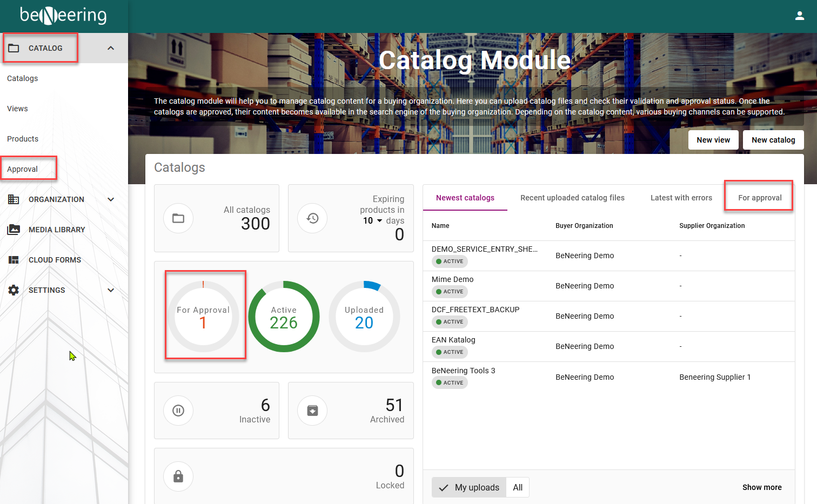The image size is (817, 504).
Task: Switch to For approval tab
Action: pos(760,198)
